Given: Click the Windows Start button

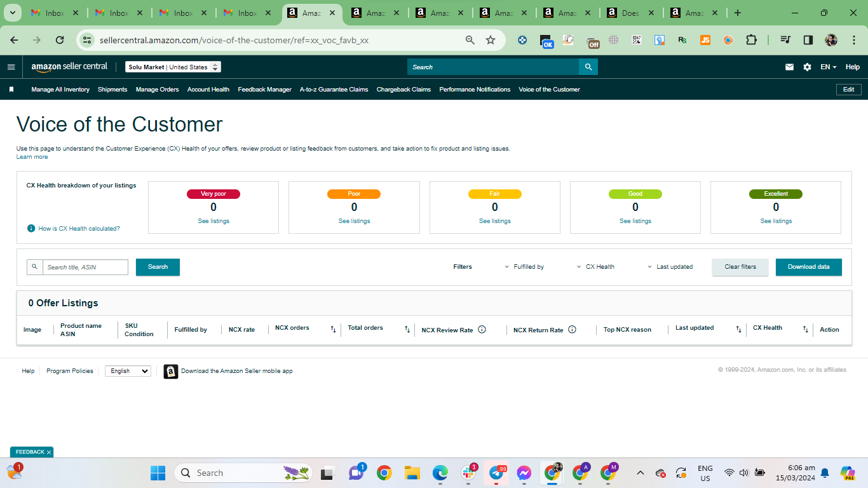Looking at the screenshot, I should (x=158, y=473).
